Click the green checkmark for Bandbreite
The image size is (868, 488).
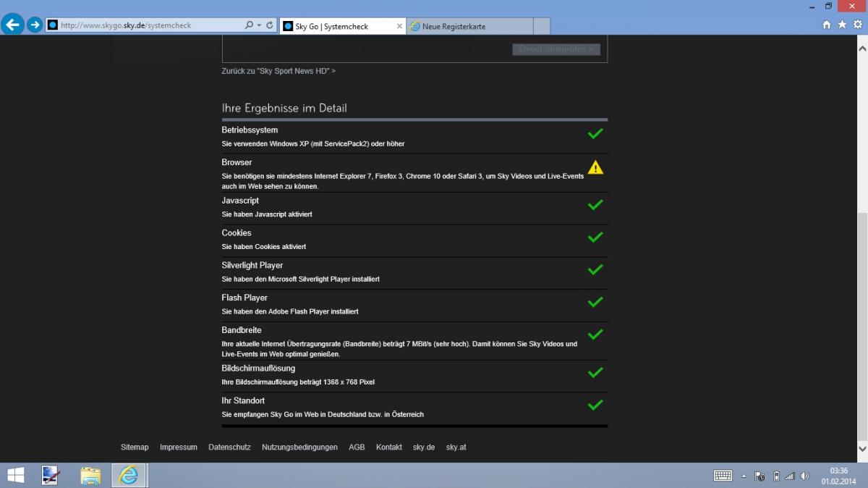click(x=595, y=335)
